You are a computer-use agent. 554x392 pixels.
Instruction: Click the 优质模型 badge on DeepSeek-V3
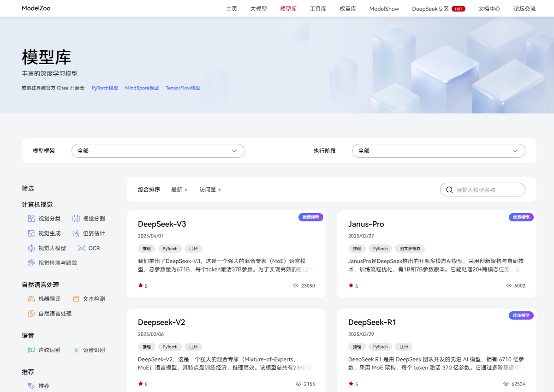click(311, 217)
